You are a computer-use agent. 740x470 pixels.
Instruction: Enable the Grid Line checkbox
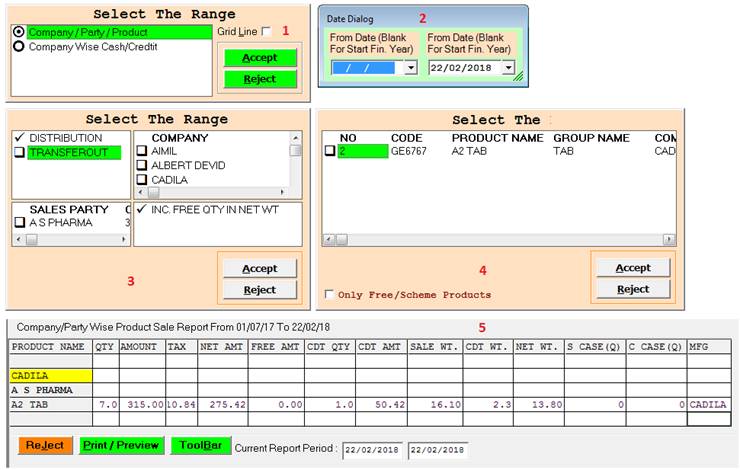pyautogui.click(x=265, y=32)
